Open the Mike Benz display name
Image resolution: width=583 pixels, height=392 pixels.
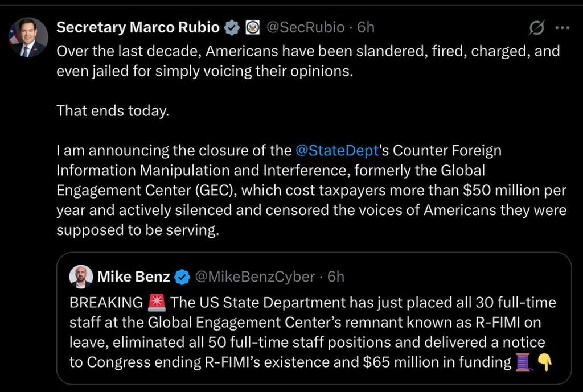tap(133, 277)
